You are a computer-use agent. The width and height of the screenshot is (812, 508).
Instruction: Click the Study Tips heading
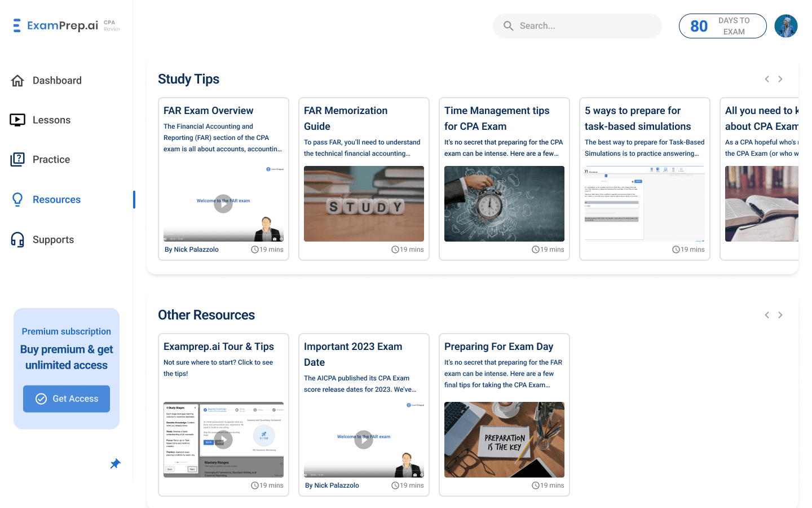pyautogui.click(x=188, y=79)
